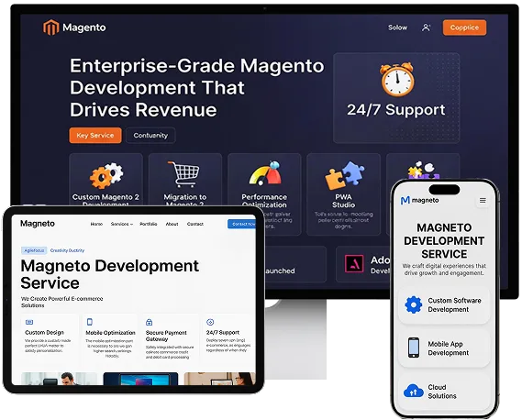Click 'Performance Optimization' card title on monitor
This screenshot has height=420, width=522.
264,201
